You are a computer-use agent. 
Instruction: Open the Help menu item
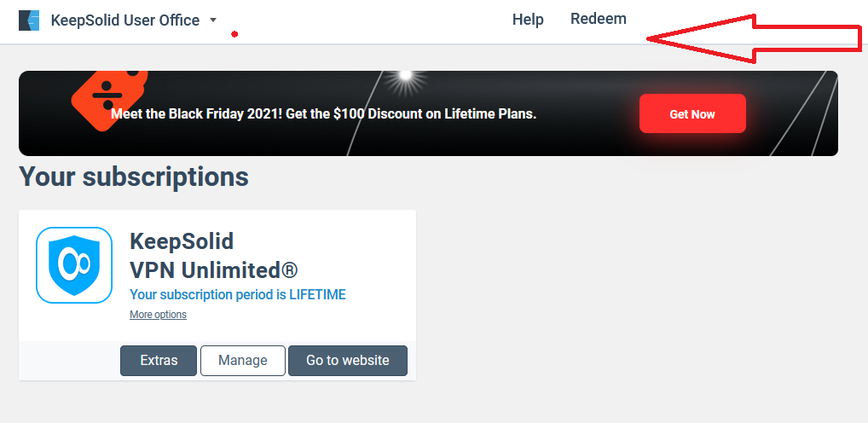click(x=528, y=20)
